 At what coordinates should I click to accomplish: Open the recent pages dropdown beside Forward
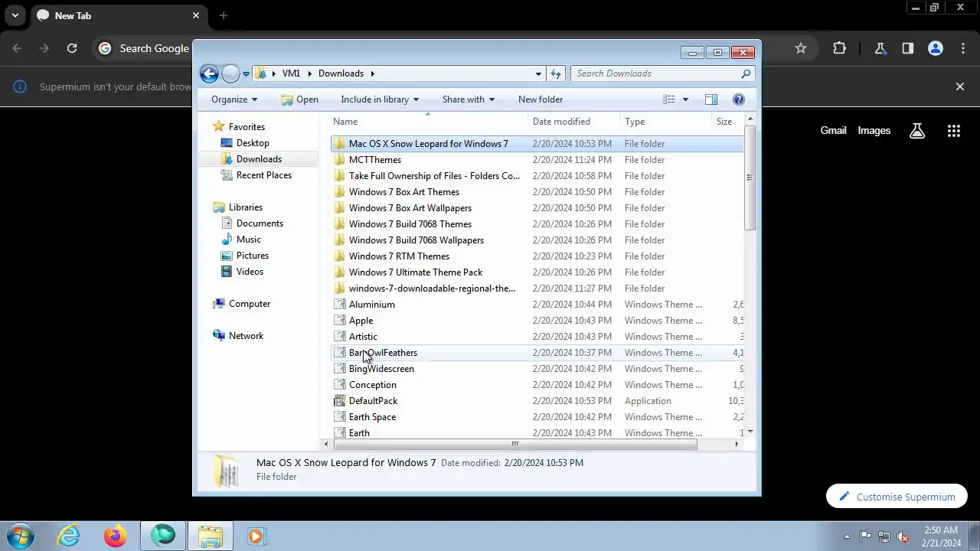(x=246, y=74)
